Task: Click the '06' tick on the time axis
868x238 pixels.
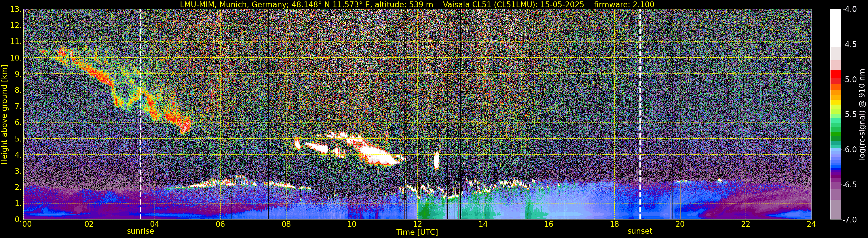Action: pyautogui.click(x=220, y=224)
